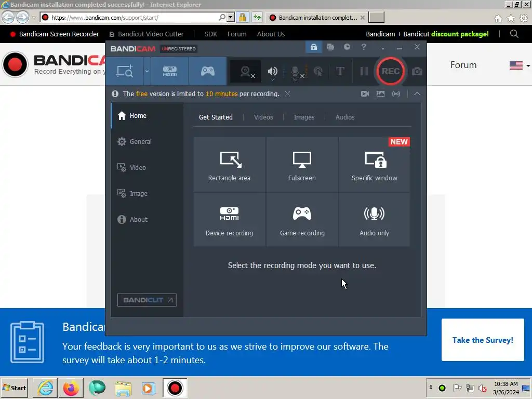The height and width of the screenshot is (399, 532).
Task: Open Image settings in sidebar
Action: [147, 194]
